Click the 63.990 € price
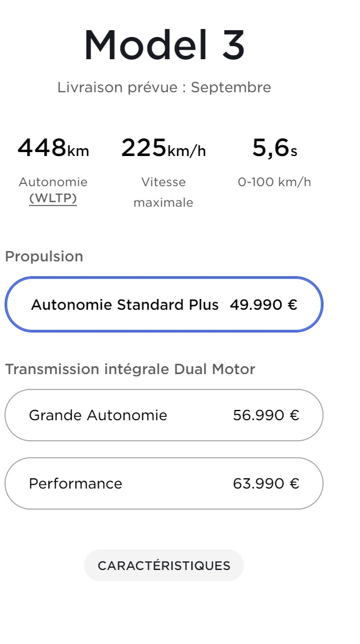Image resolution: width=360 pixels, height=644 pixels. pyautogui.click(x=266, y=483)
